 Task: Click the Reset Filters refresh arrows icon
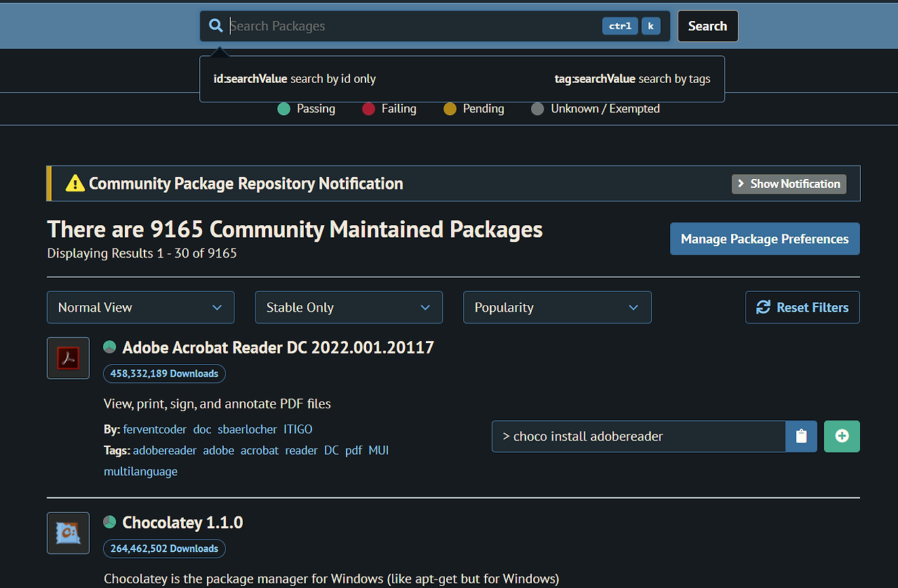click(x=763, y=307)
